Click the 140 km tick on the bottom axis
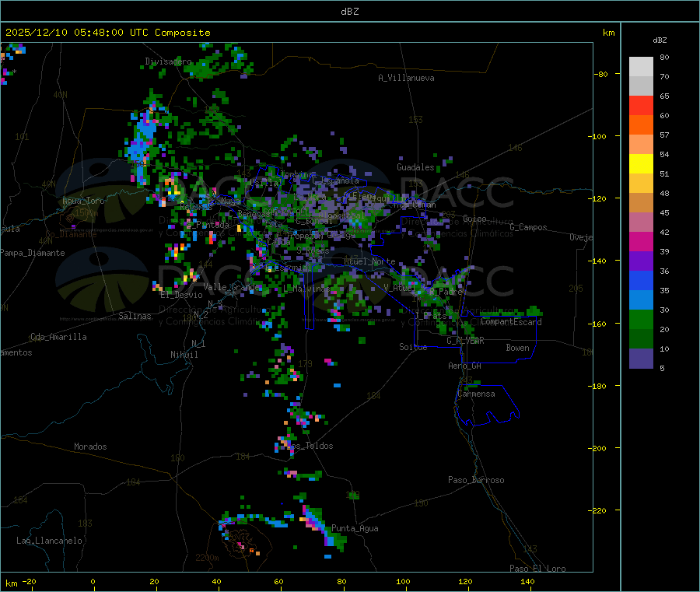This screenshot has width=700, height=592. click(527, 581)
